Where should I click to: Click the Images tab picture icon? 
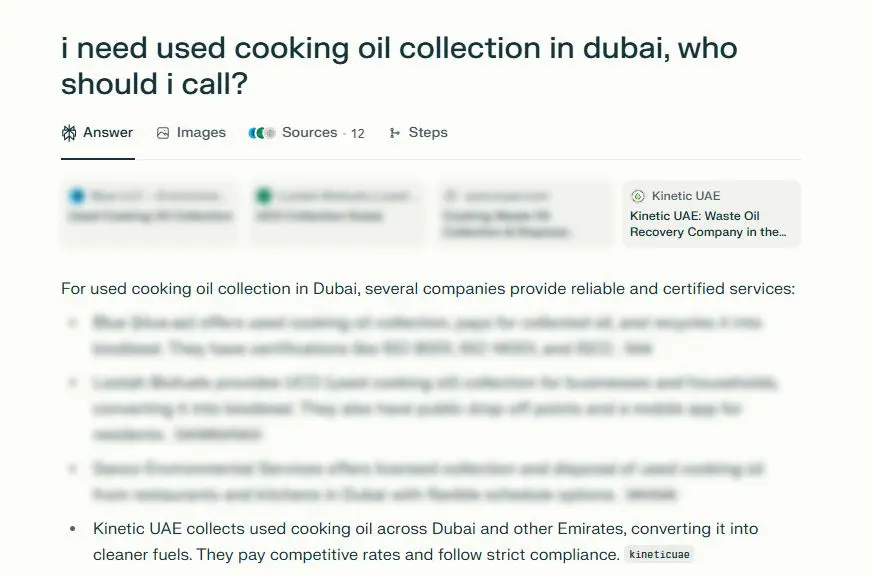162,131
